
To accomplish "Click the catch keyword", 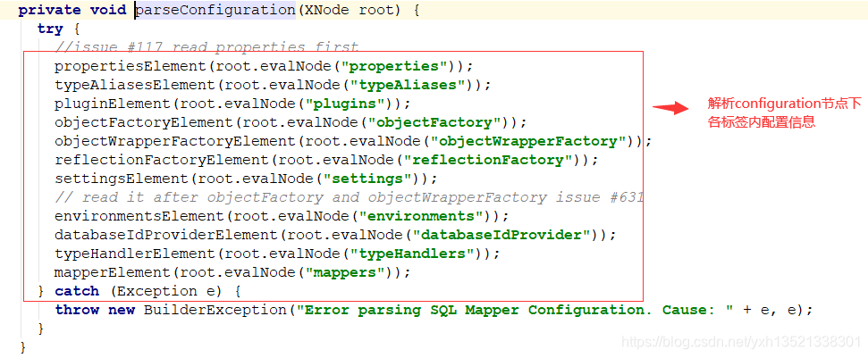I will point(77,291).
